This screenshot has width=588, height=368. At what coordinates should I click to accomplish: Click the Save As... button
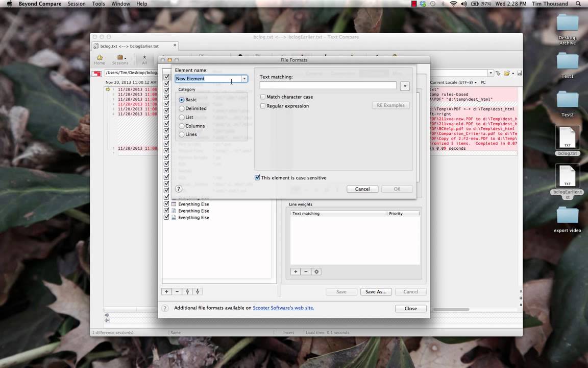tap(376, 292)
